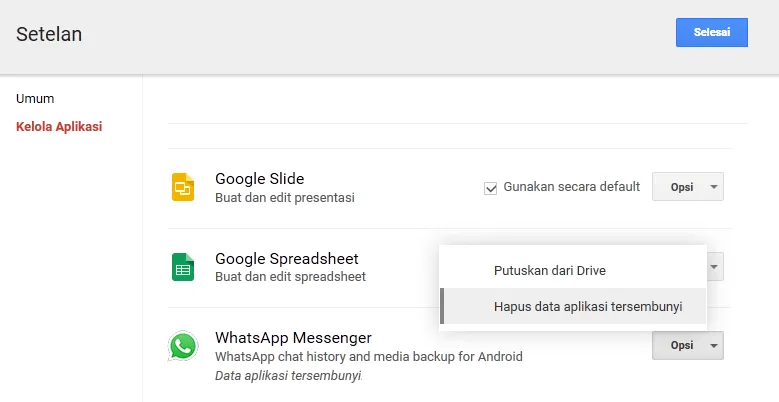Screen dimensions: 779x402
Task: Switch to the Umum settings tab
Action: coord(35,98)
